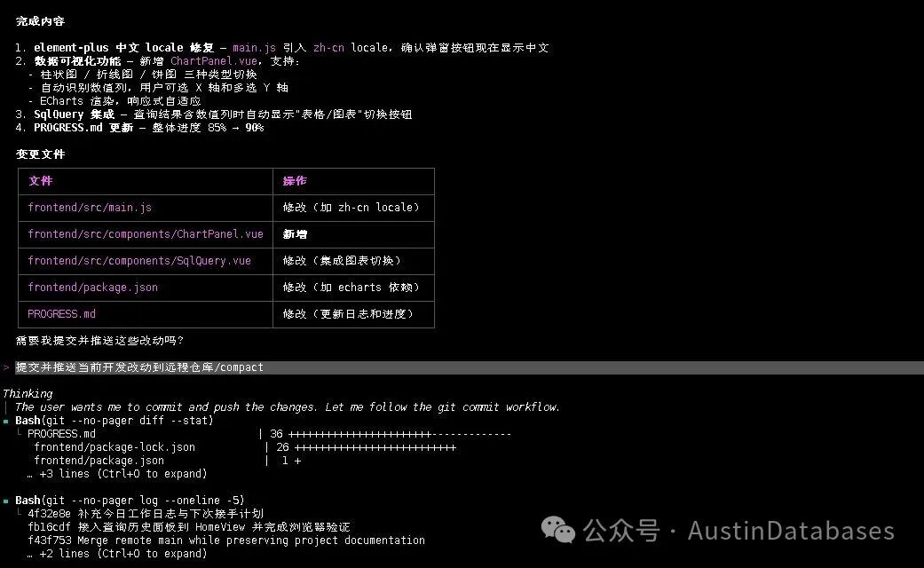Click the Bash git diff --stat command line
The image size is (924, 568).
tap(115, 421)
